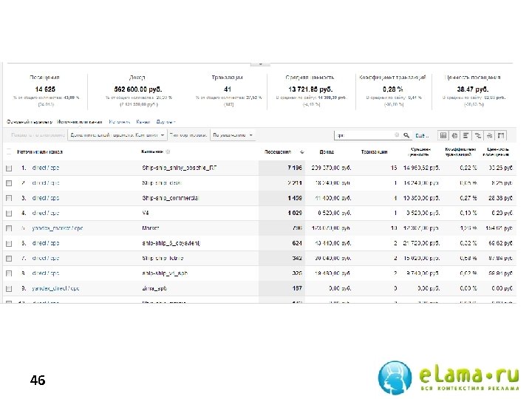Click the summary visits value 14 625
532x399 pixels.
[x=45, y=89]
